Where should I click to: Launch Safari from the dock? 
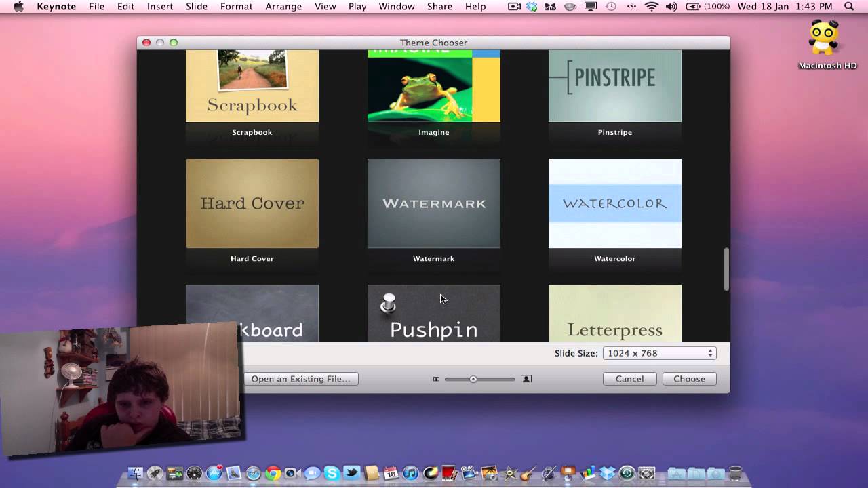(x=253, y=473)
